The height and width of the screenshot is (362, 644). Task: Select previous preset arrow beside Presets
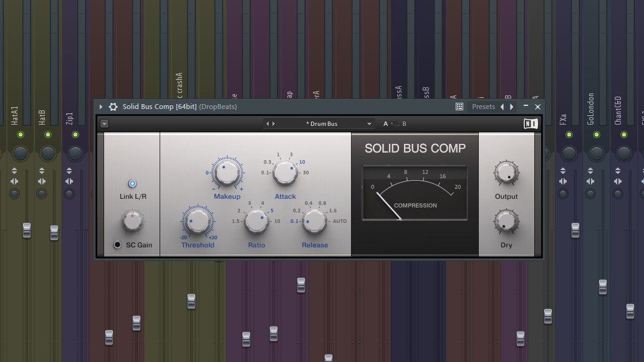[502, 107]
